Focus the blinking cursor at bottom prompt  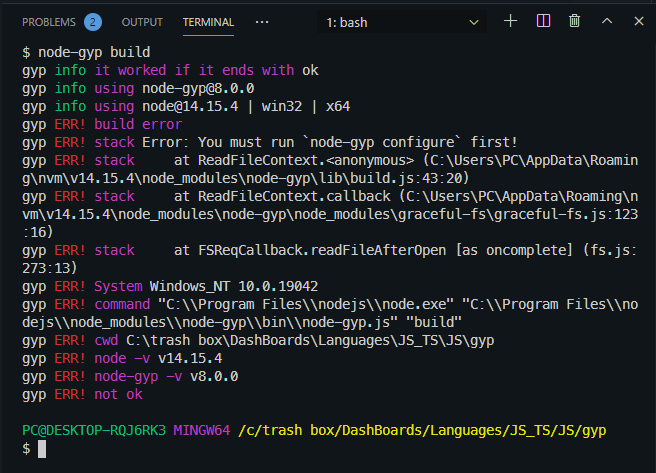click(42, 449)
